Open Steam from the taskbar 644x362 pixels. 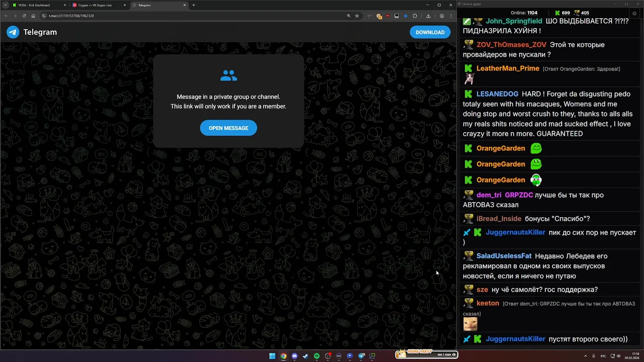[305, 356]
